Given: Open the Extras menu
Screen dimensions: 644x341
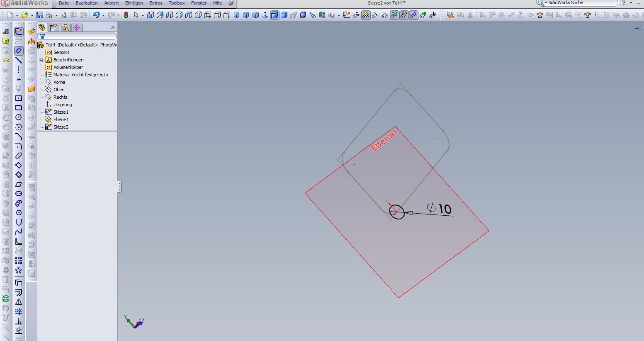Looking at the screenshot, I should pyautogui.click(x=156, y=3).
